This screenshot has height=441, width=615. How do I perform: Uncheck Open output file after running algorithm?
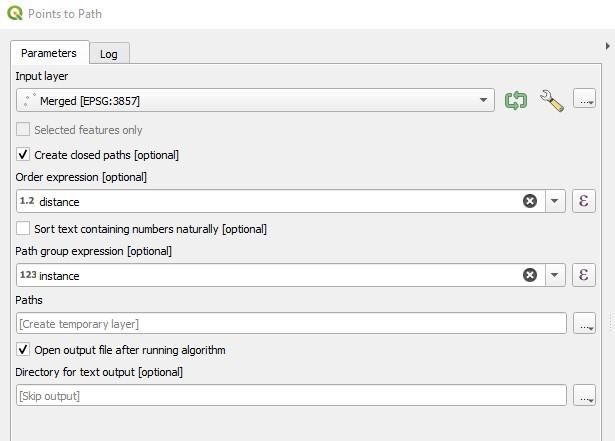[24, 350]
